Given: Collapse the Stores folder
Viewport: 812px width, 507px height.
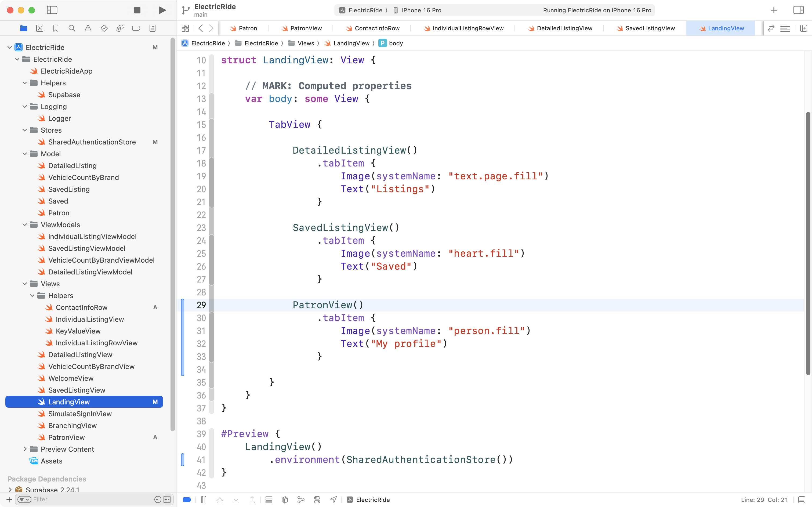Looking at the screenshot, I should coord(24,130).
